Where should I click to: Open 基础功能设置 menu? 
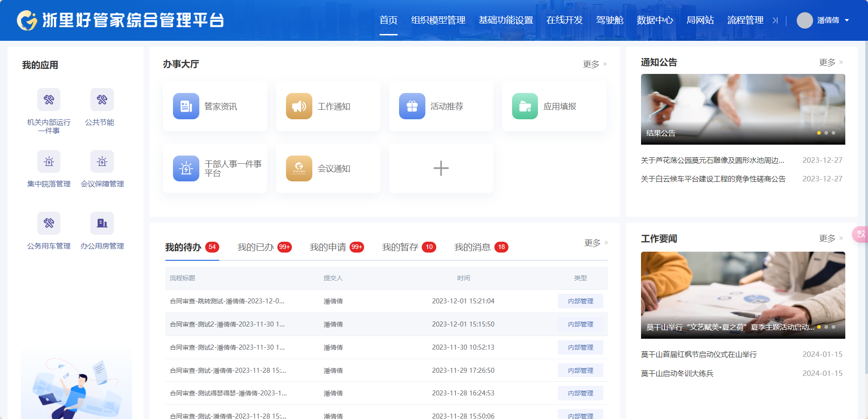tap(506, 20)
